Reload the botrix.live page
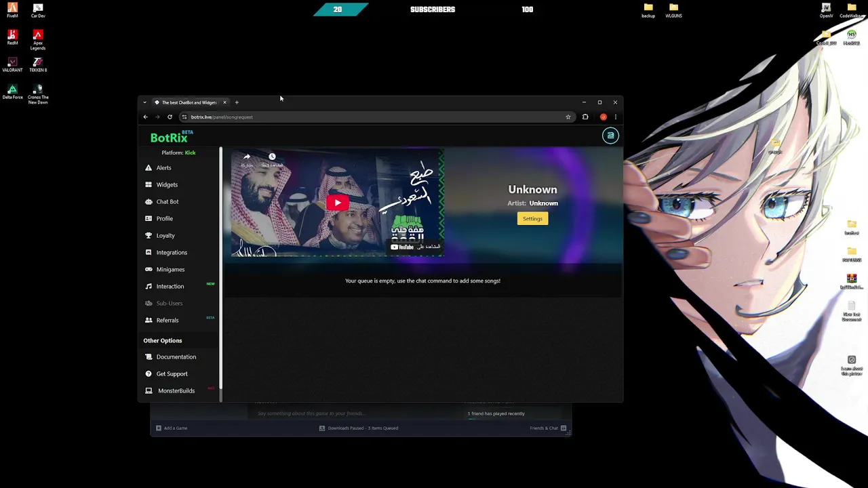Viewport: 868px width, 488px height. click(170, 117)
